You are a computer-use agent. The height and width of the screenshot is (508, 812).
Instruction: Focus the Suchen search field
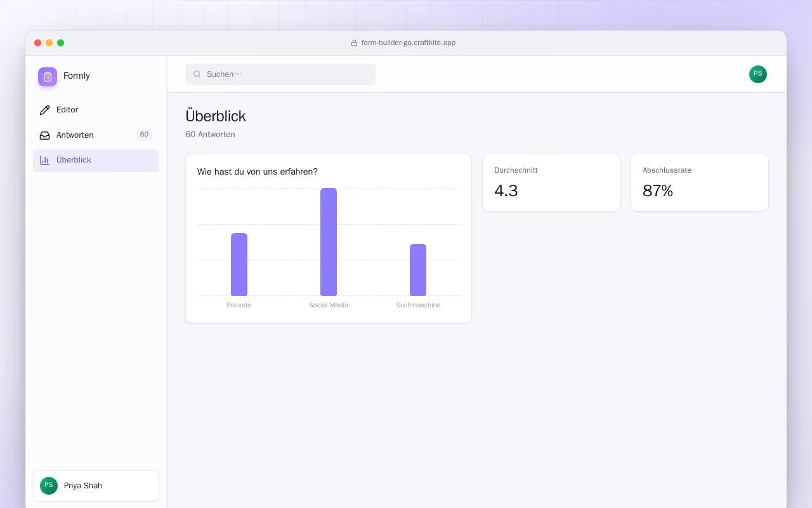point(280,74)
